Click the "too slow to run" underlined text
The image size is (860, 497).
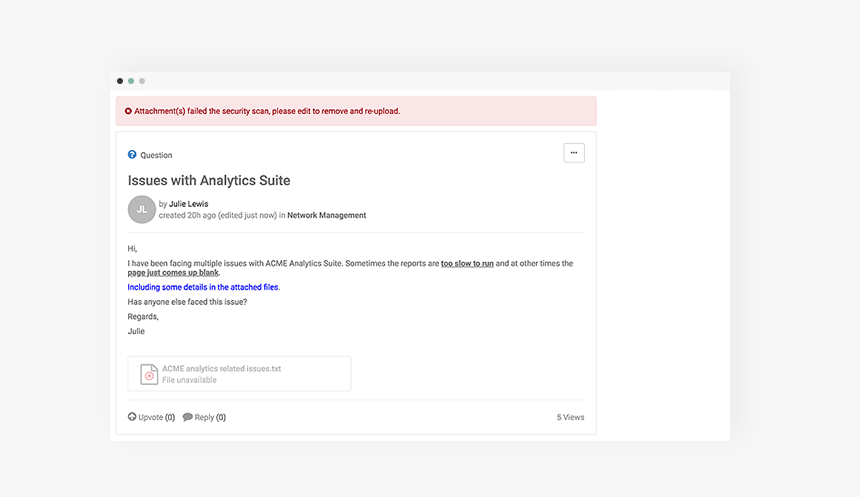click(467, 264)
